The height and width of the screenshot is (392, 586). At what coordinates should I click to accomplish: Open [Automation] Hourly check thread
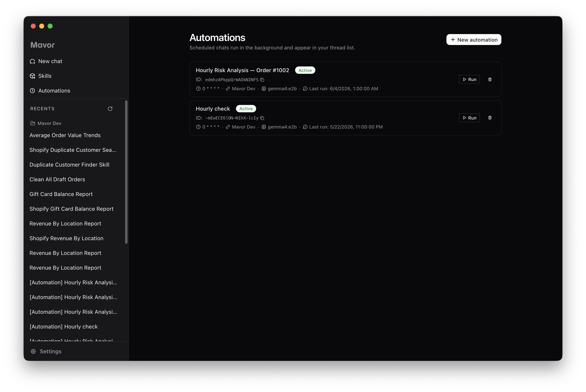coord(64,327)
